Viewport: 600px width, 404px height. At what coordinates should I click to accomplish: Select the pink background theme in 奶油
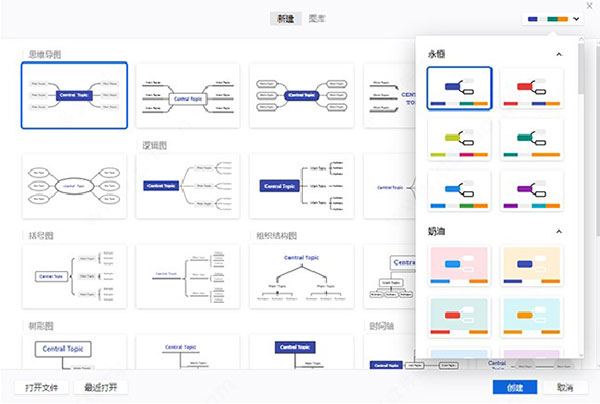[460, 267]
